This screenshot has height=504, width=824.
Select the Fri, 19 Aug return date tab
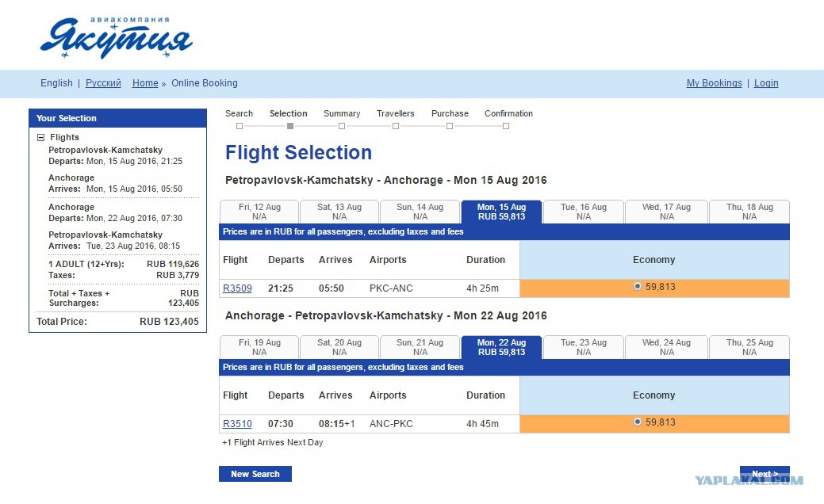pyautogui.click(x=259, y=347)
